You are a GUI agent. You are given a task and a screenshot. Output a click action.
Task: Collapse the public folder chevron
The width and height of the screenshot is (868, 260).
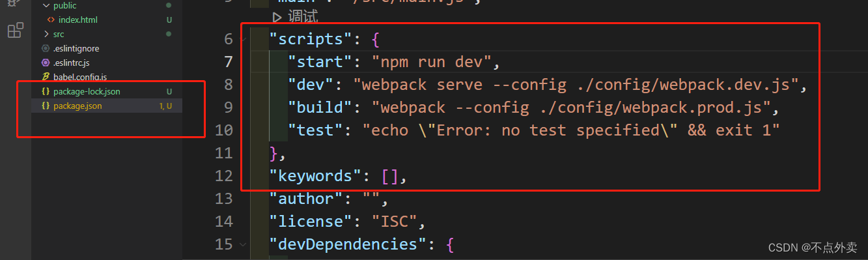[x=46, y=6]
